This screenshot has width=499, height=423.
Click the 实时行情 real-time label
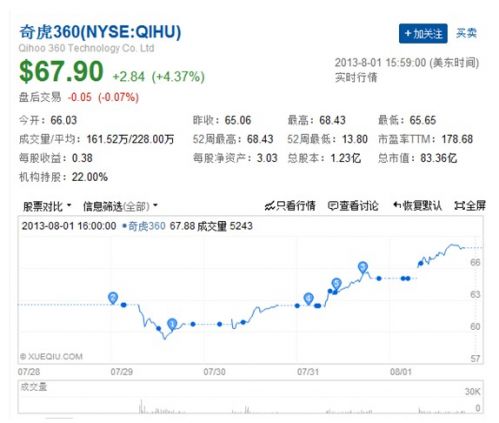356,78
